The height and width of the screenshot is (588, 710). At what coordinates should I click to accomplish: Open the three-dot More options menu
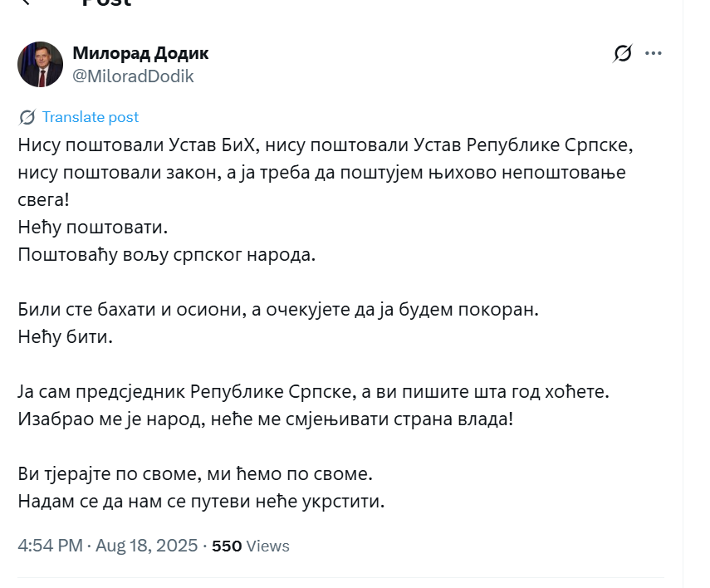(x=654, y=54)
